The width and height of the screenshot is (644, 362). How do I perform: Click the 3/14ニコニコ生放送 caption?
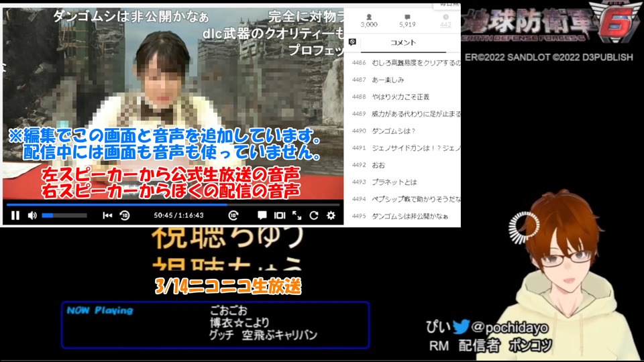pos(228,286)
